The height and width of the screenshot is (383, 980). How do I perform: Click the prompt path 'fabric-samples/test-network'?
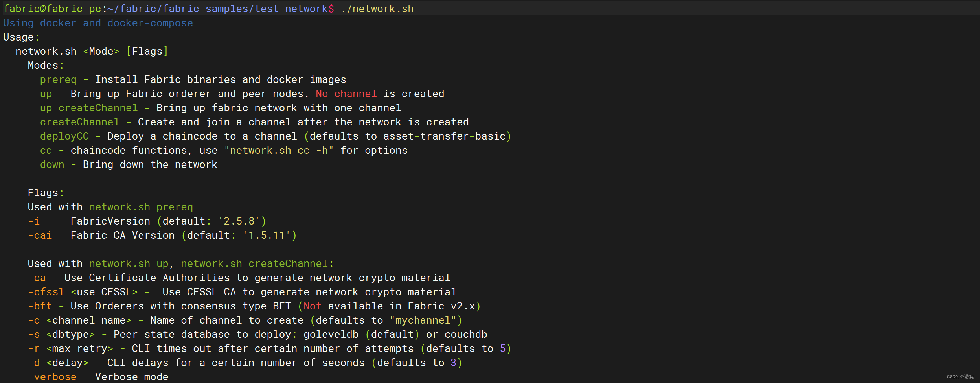pos(245,9)
